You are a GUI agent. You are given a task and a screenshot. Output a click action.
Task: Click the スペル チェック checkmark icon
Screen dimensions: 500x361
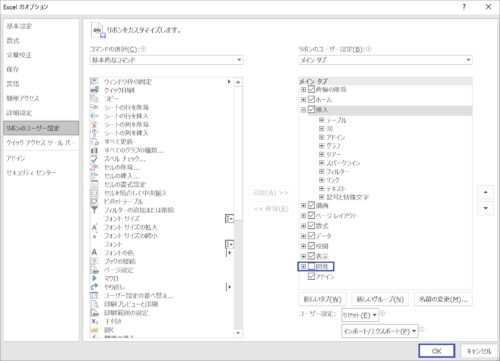click(x=95, y=159)
